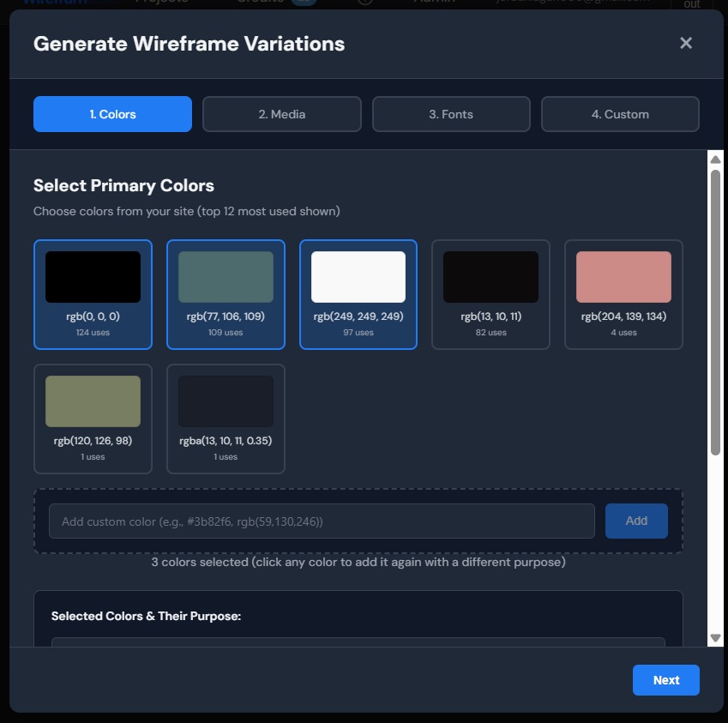Image resolution: width=728 pixels, height=723 pixels.
Task: Deselect the rgb(77, 106, 109) swatch
Action: pos(226,294)
